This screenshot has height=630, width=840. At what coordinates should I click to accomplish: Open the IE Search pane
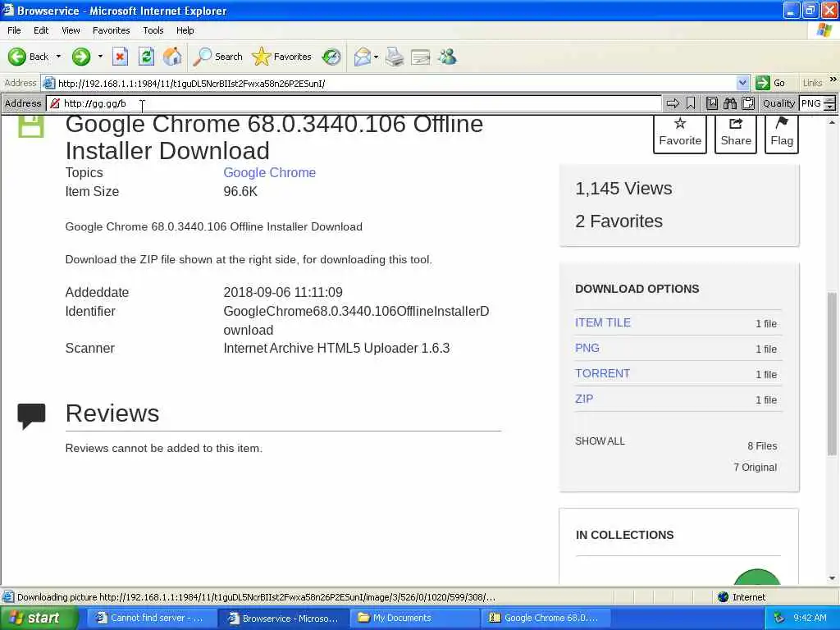click(217, 57)
